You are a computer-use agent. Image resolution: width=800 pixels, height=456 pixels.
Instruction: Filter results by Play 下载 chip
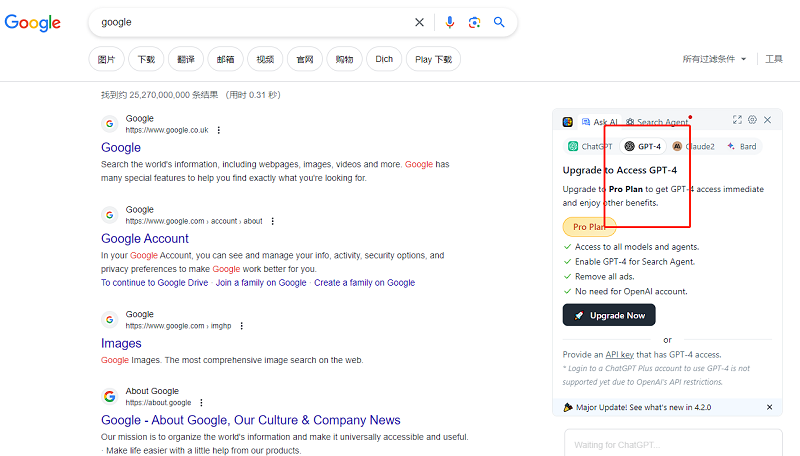coord(434,60)
